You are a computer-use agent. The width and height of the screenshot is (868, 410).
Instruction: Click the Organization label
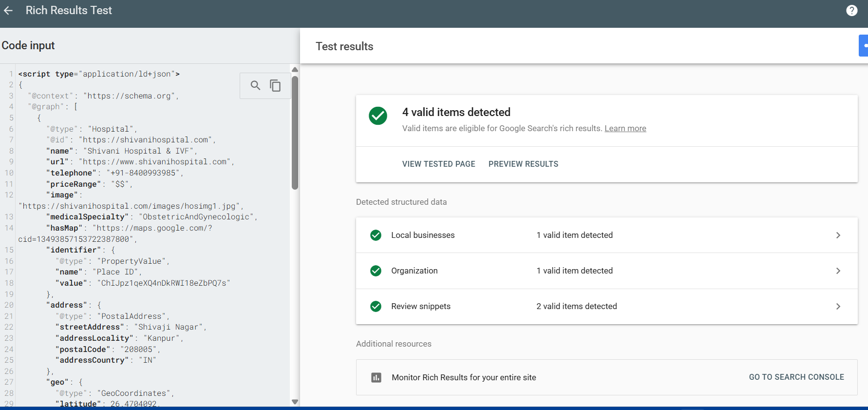[x=415, y=271]
